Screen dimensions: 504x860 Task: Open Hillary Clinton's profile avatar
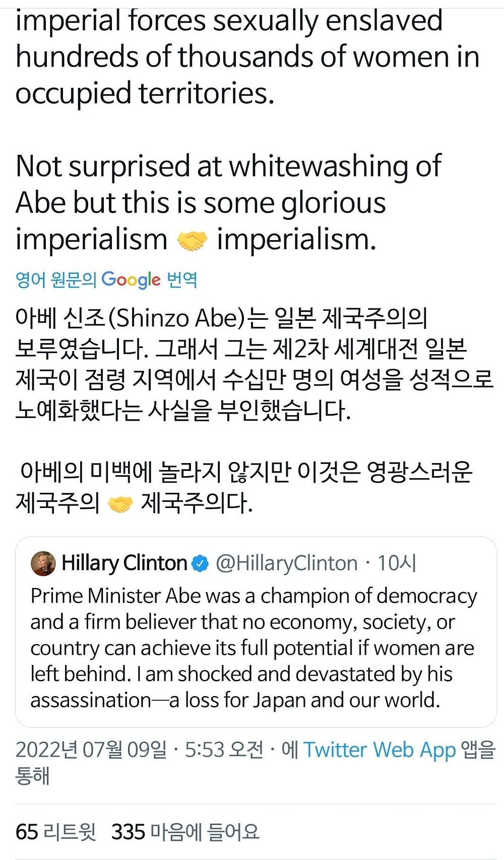pos(43,563)
